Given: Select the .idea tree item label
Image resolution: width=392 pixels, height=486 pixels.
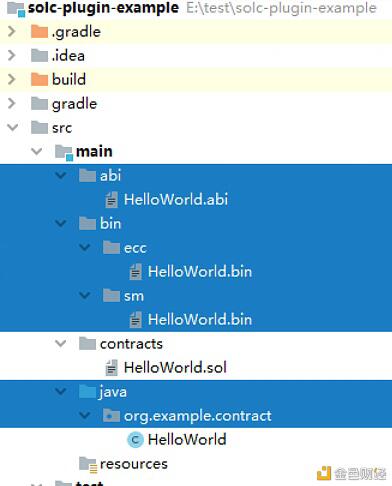Looking at the screenshot, I should pos(68,55).
